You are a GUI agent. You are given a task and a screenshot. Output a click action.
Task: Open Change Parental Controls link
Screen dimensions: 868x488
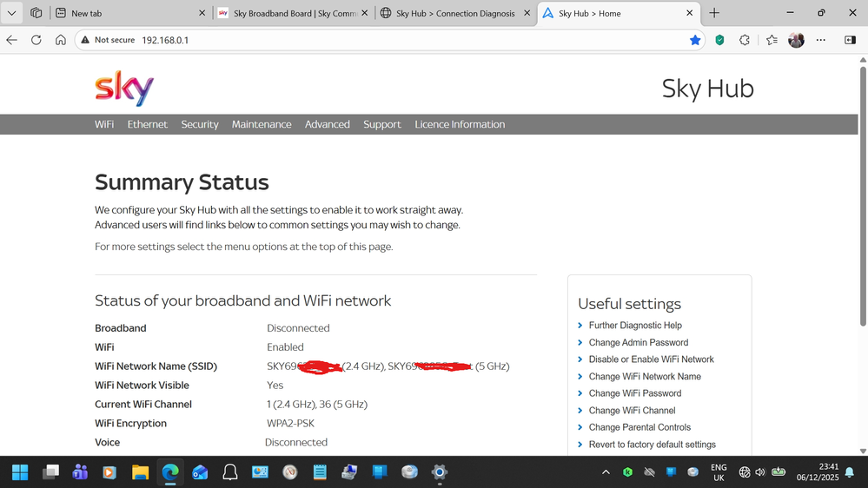tap(639, 427)
